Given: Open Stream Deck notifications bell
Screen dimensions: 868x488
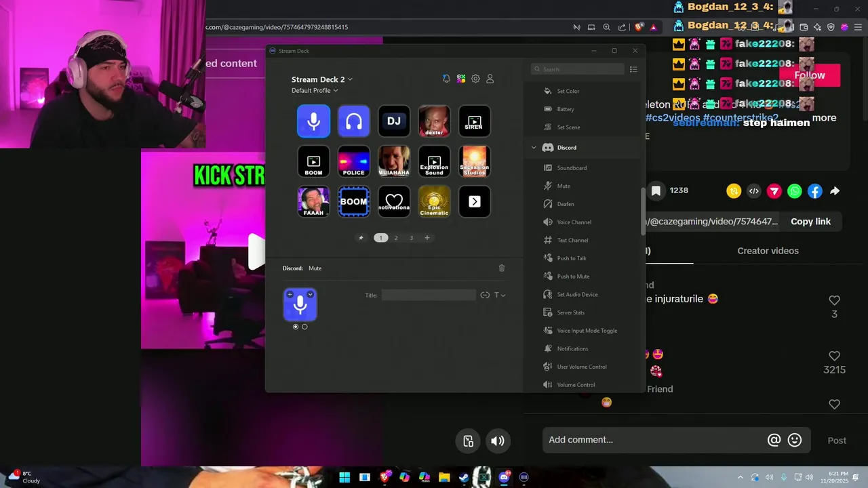Looking at the screenshot, I should (x=446, y=79).
